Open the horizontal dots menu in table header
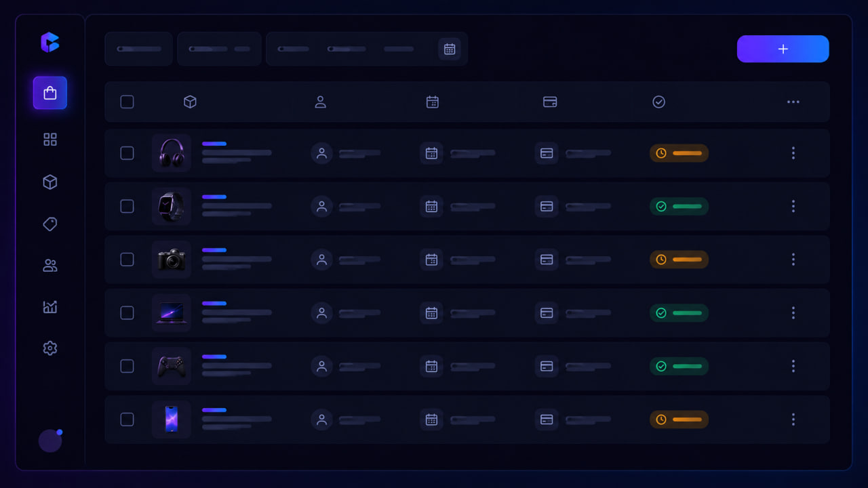 (793, 102)
